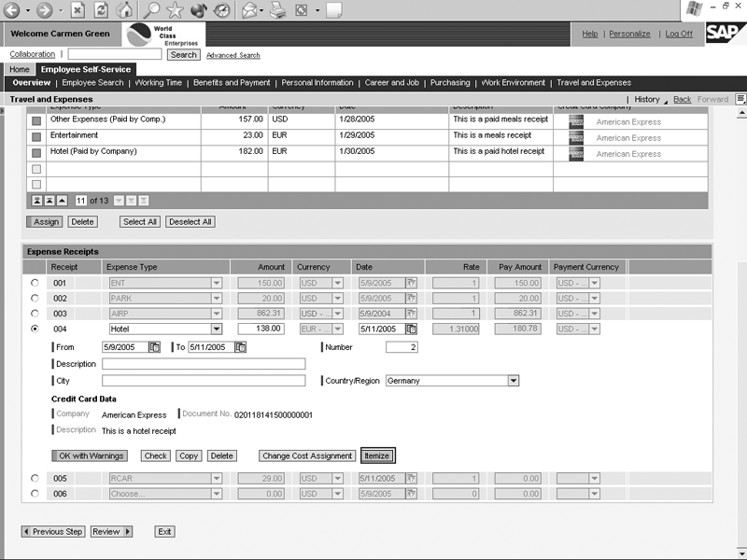Viewport: 747px width, 560px height.
Task: Expand the Country/Region dropdown showing Germany
Action: pyautogui.click(x=513, y=381)
